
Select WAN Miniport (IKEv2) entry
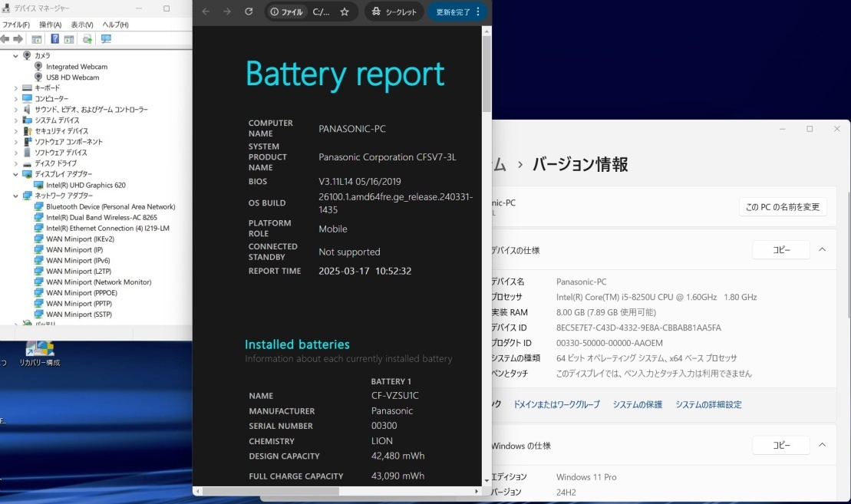(x=81, y=239)
